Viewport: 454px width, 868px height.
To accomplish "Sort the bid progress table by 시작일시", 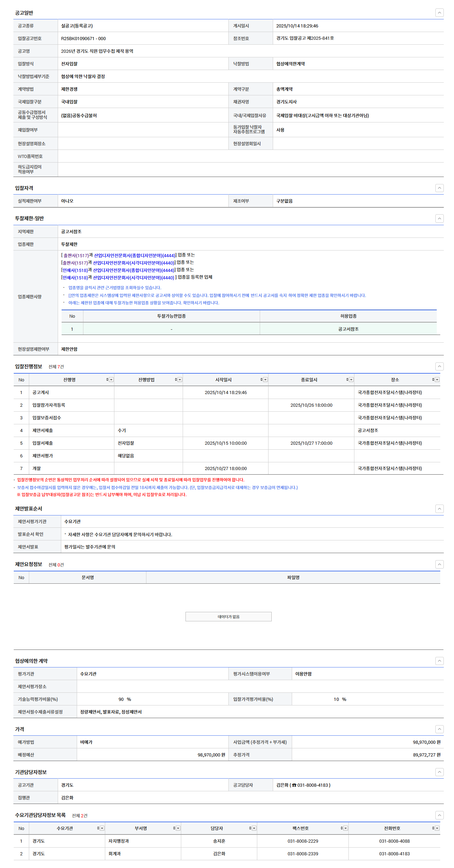I will pos(261,380).
